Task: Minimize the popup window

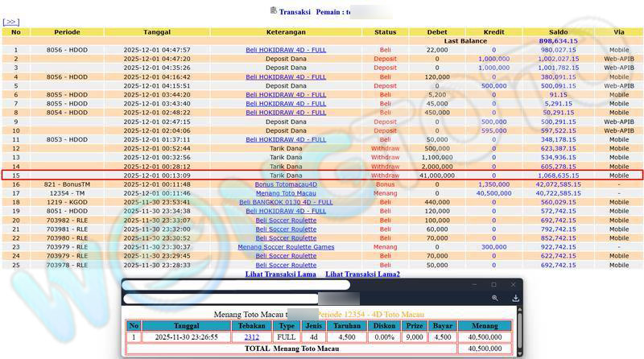Action: click(474, 284)
